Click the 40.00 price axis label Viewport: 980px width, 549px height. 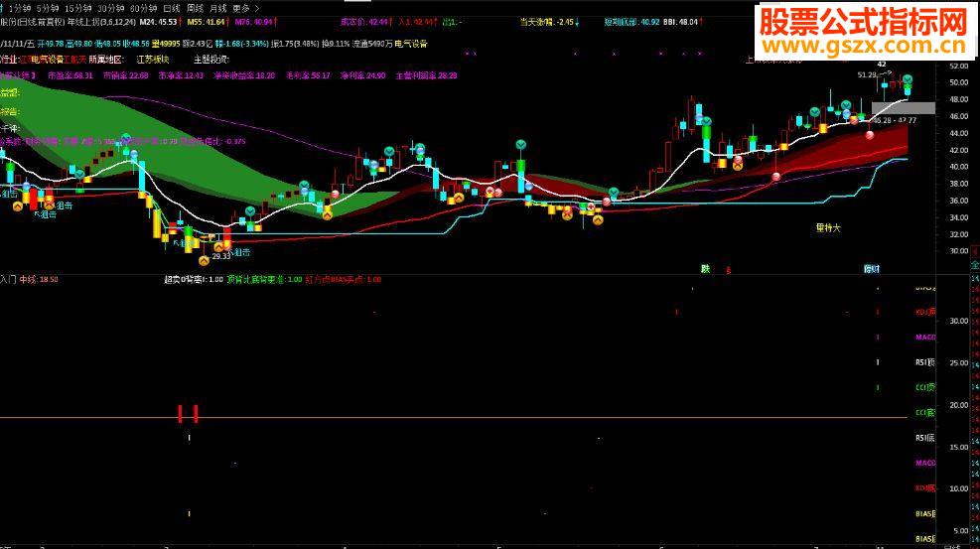pos(959,167)
